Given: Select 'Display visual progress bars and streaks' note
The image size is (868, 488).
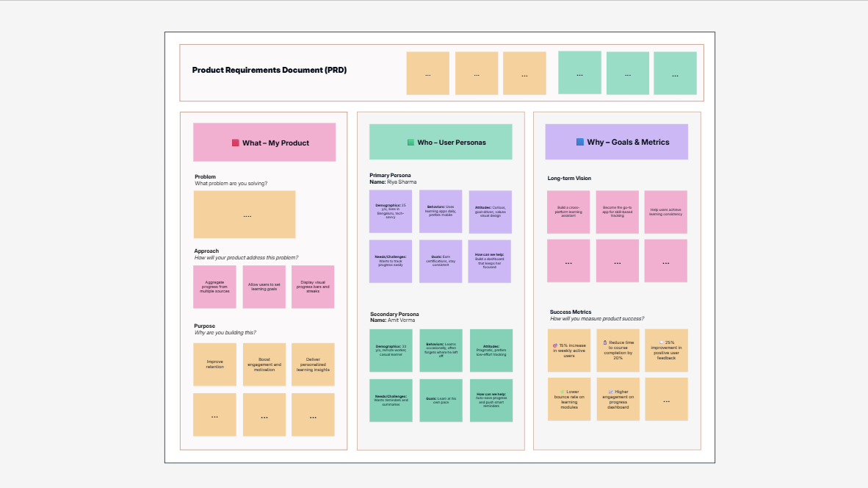Looking at the screenshot, I should click(313, 287).
